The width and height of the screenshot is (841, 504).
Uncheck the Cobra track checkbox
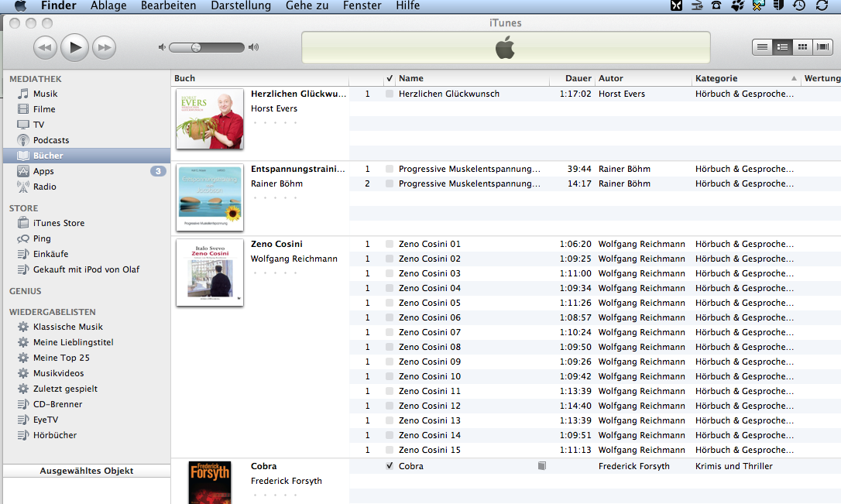pyautogui.click(x=390, y=466)
